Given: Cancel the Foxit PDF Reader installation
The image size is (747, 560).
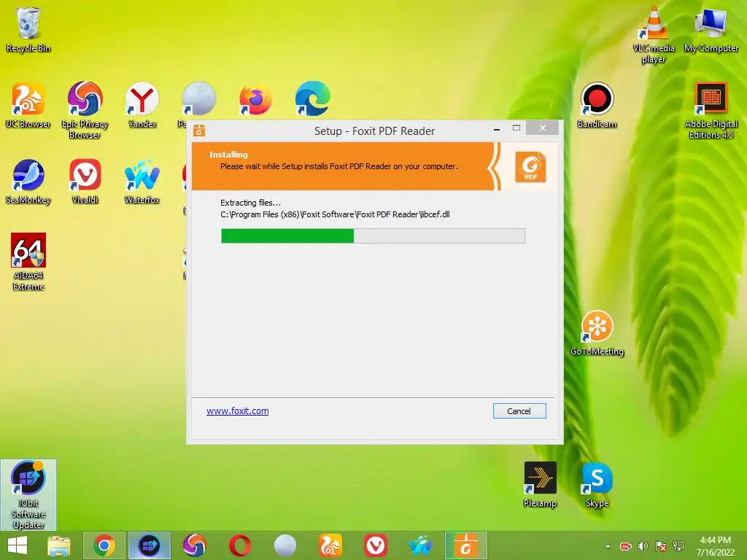Looking at the screenshot, I should 519,411.
